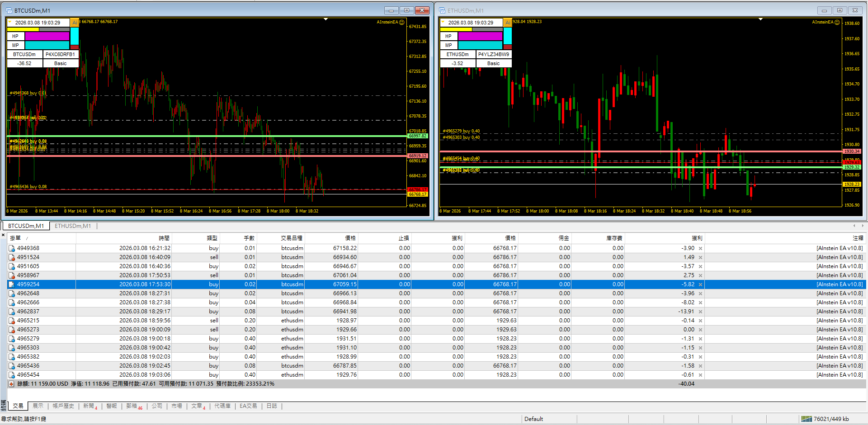The height and width of the screenshot is (425, 868).
Task: Sort orders by the 掛單 column header
Action: (x=16, y=238)
